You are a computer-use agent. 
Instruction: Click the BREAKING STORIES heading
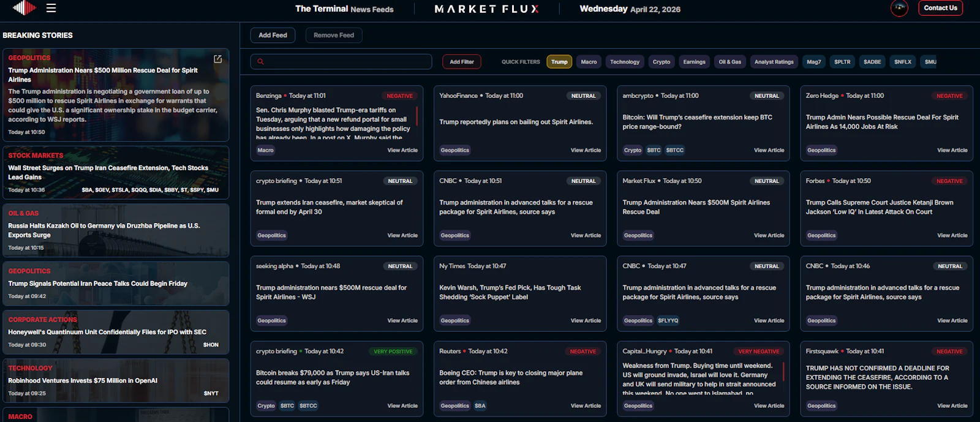point(37,36)
